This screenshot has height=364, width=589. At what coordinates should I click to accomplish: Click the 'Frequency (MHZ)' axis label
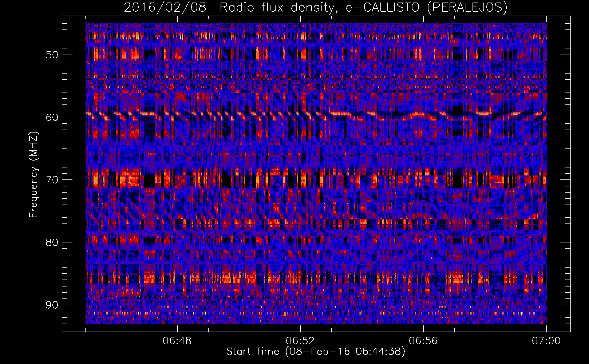pos(33,175)
